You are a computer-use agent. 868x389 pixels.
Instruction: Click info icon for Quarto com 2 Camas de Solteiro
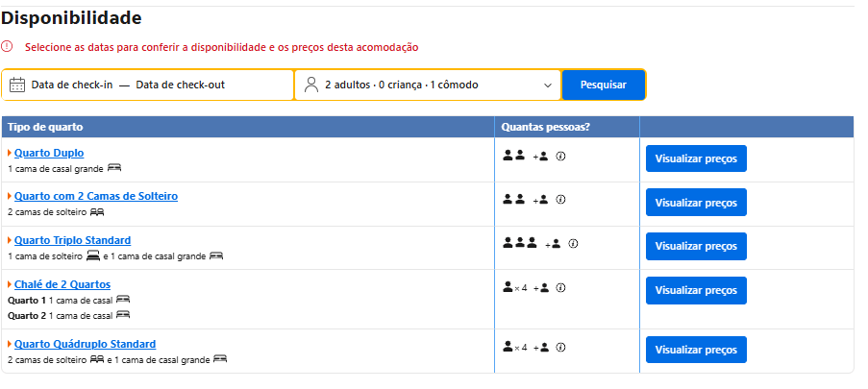click(x=560, y=200)
